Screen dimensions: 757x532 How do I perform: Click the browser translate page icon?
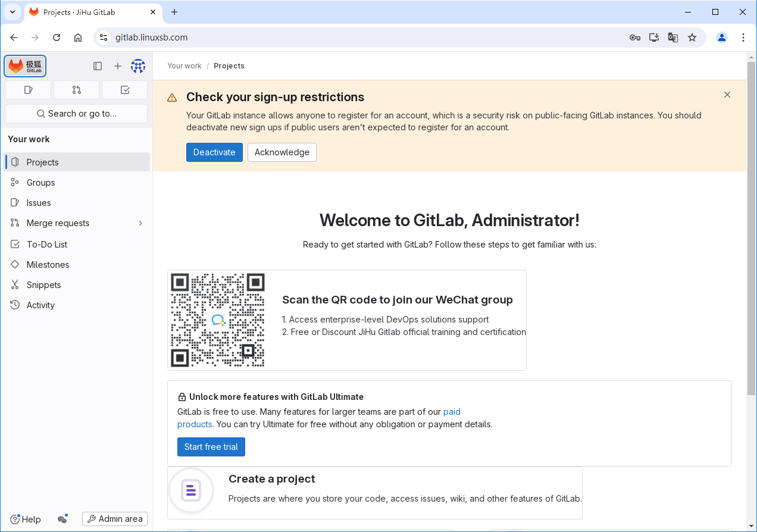(672, 37)
